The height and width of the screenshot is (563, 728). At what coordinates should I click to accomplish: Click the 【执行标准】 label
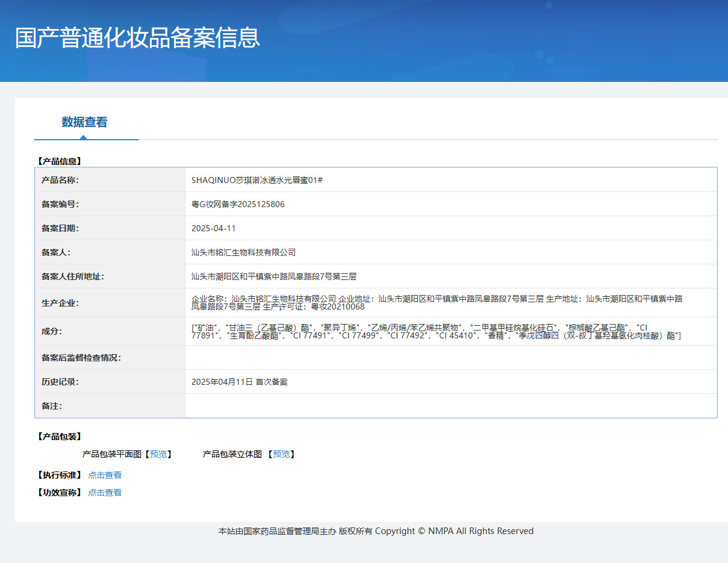point(58,475)
